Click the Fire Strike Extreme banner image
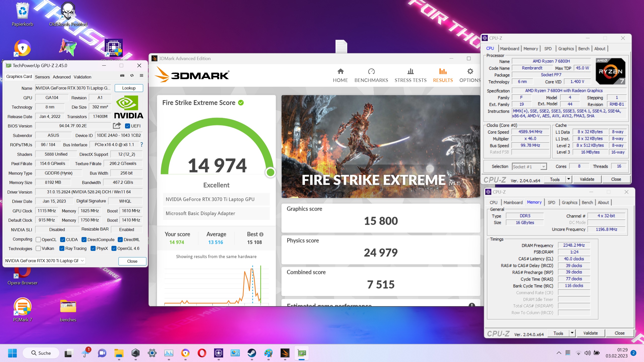The height and width of the screenshot is (362, 644). (381, 146)
